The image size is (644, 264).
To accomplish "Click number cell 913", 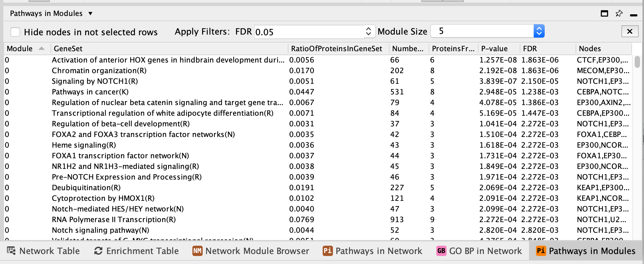I will pos(397,219).
